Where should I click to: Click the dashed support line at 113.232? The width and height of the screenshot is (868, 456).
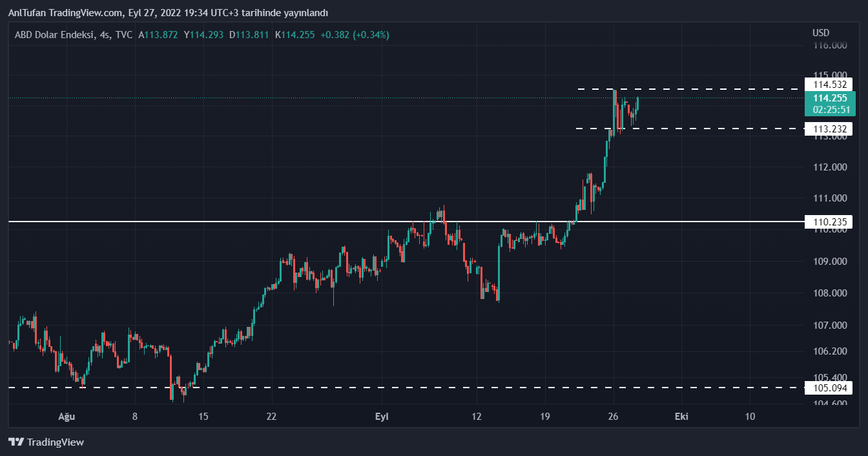(710, 129)
